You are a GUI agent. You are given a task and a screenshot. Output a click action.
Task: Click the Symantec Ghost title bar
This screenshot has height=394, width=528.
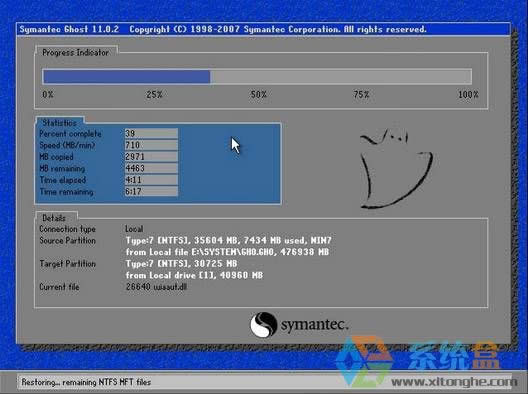[263, 29]
